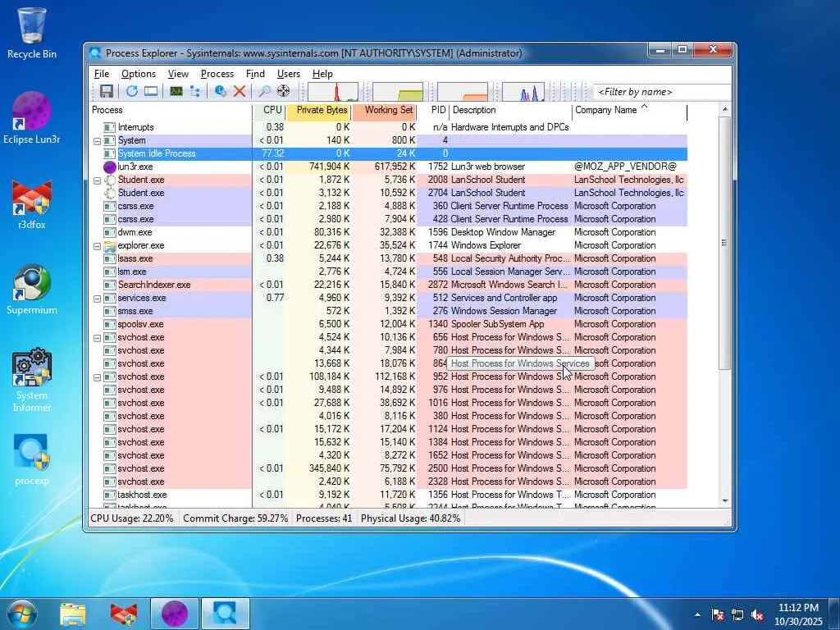The width and height of the screenshot is (840, 630).
Task: Select the System Informer desktop icon
Action: pos(32,381)
